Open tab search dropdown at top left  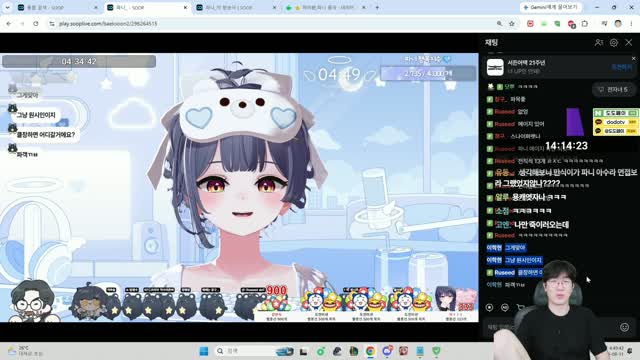(x=7, y=7)
